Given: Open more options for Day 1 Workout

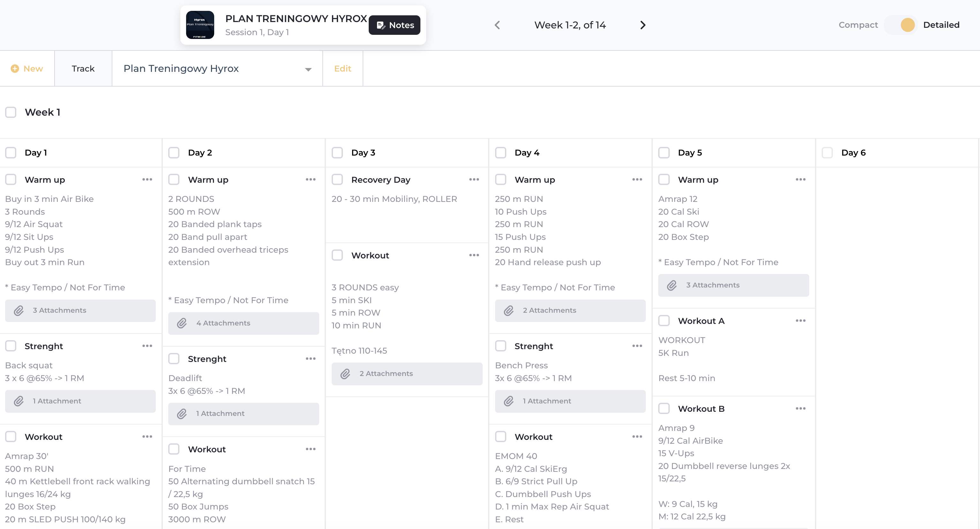Looking at the screenshot, I should click(x=147, y=436).
